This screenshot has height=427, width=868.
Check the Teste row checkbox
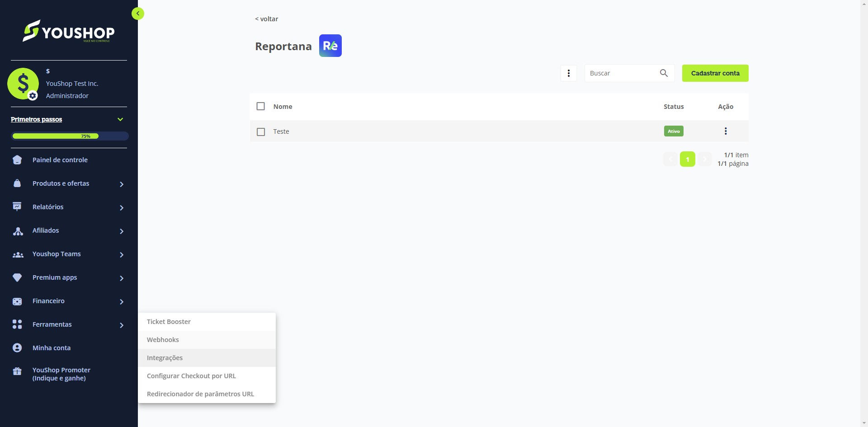[x=261, y=131]
